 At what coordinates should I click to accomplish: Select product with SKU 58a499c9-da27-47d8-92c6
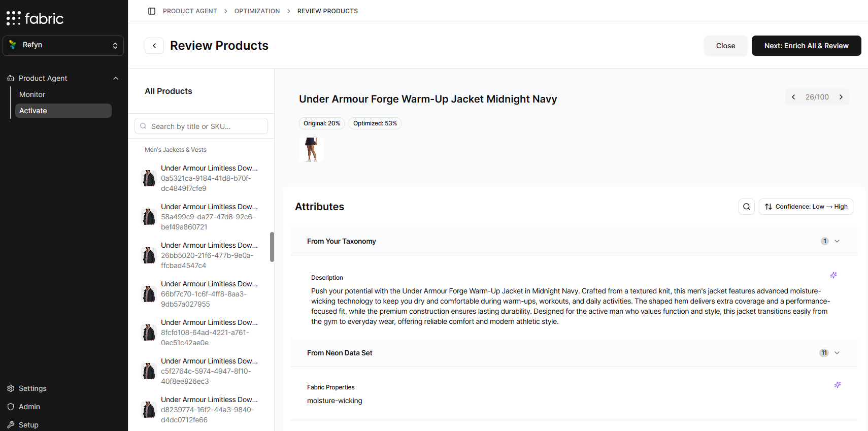(x=201, y=217)
